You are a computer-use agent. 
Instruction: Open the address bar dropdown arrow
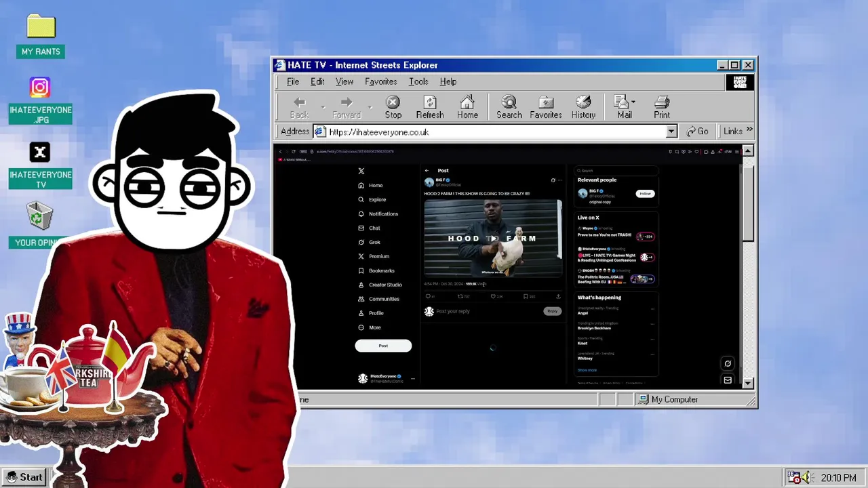tap(671, 131)
